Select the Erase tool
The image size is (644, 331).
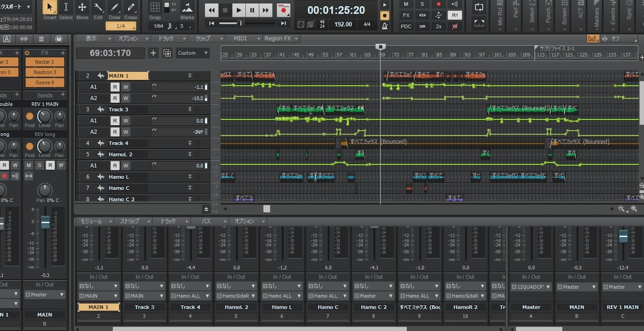(131, 7)
